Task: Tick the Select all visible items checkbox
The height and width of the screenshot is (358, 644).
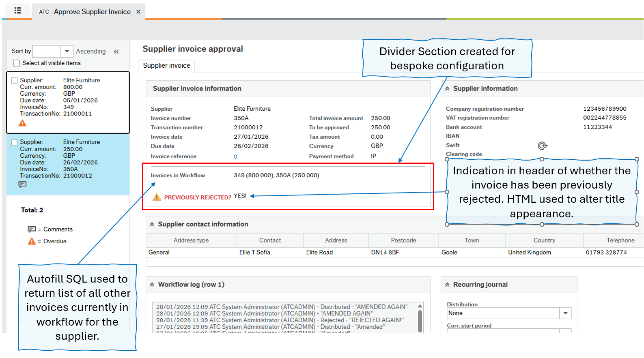Action: pyautogui.click(x=17, y=63)
